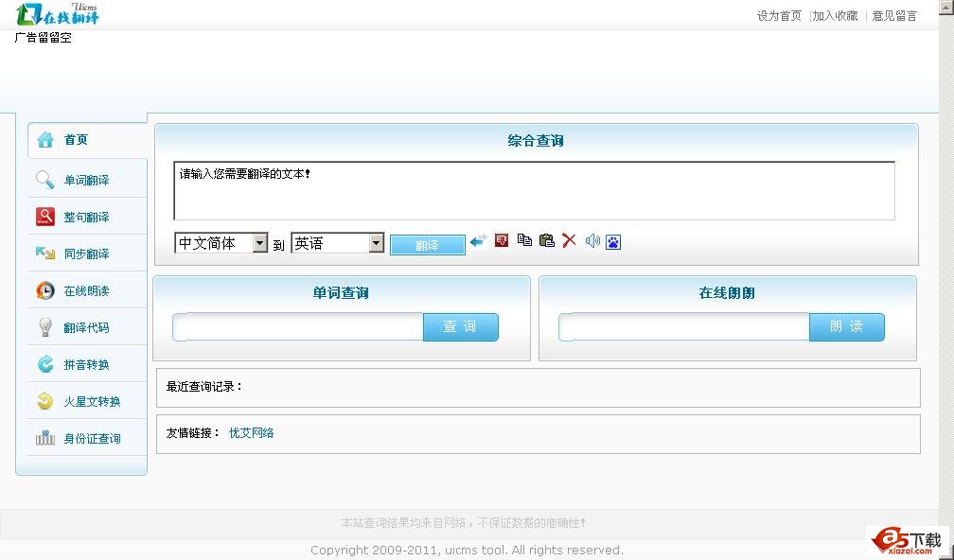Click the lightbulb icon for 翻译代码

point(45,327)
